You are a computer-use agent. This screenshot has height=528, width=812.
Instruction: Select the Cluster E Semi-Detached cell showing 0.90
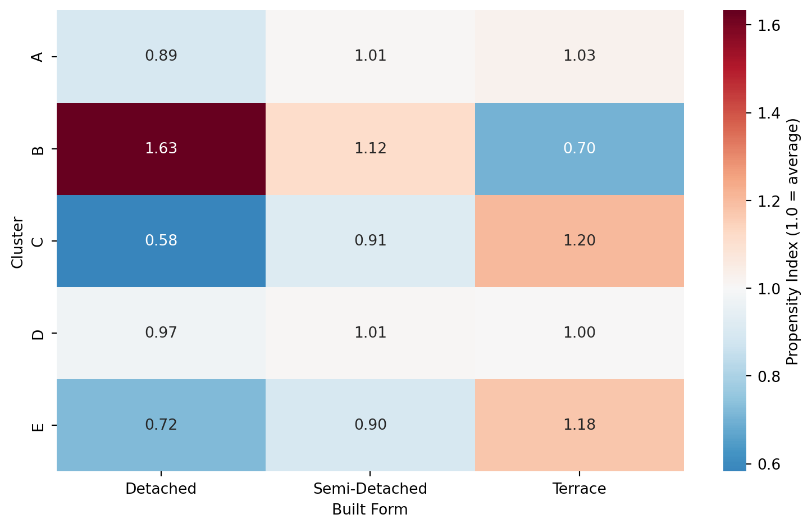click(x=370, y=425)
